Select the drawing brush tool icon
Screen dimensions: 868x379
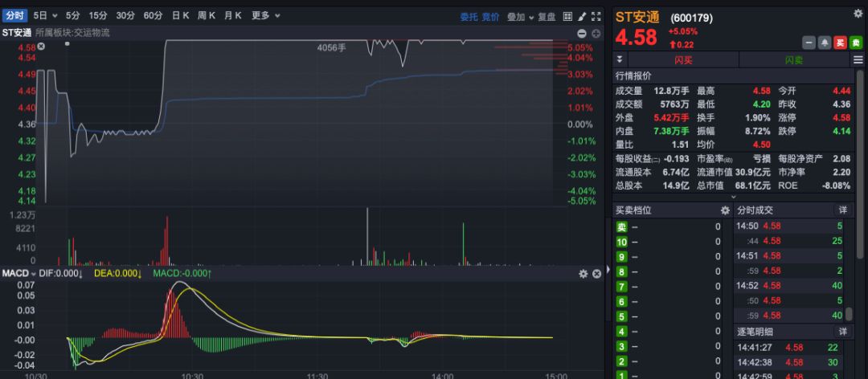[582, 17]
